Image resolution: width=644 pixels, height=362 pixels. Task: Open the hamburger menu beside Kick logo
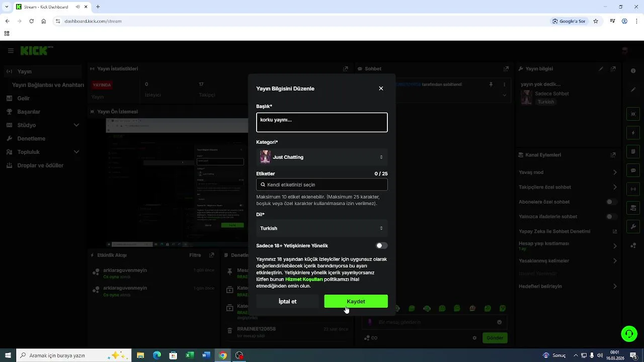pos(11,51)
